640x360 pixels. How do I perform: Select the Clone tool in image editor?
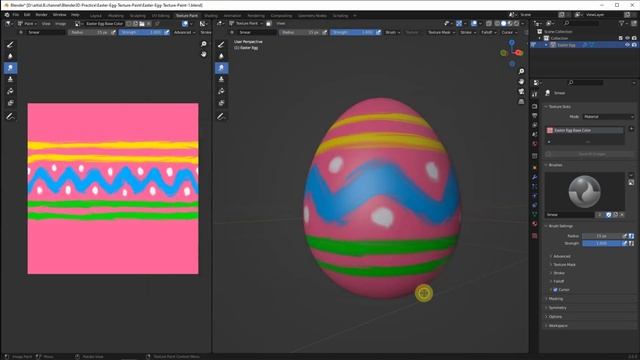10,80
